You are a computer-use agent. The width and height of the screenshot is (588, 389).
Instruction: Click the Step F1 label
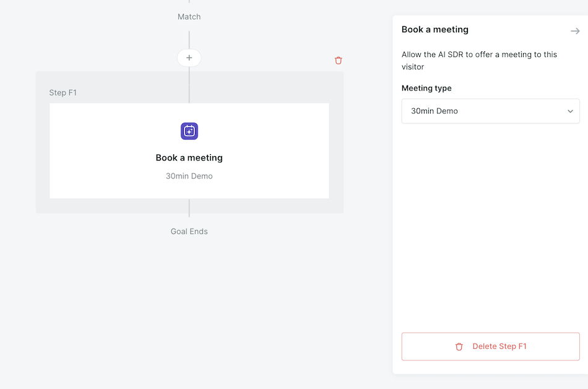pyautogui.click(x=63, y=93)
